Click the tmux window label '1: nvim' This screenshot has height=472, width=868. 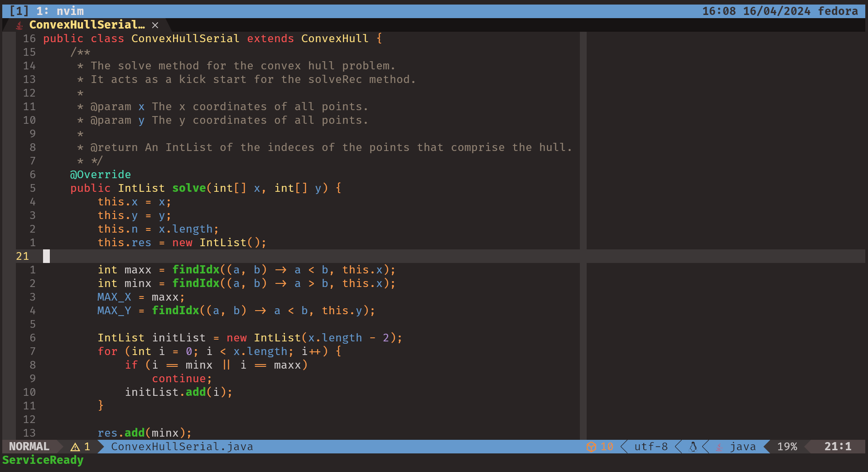(60, 11)
